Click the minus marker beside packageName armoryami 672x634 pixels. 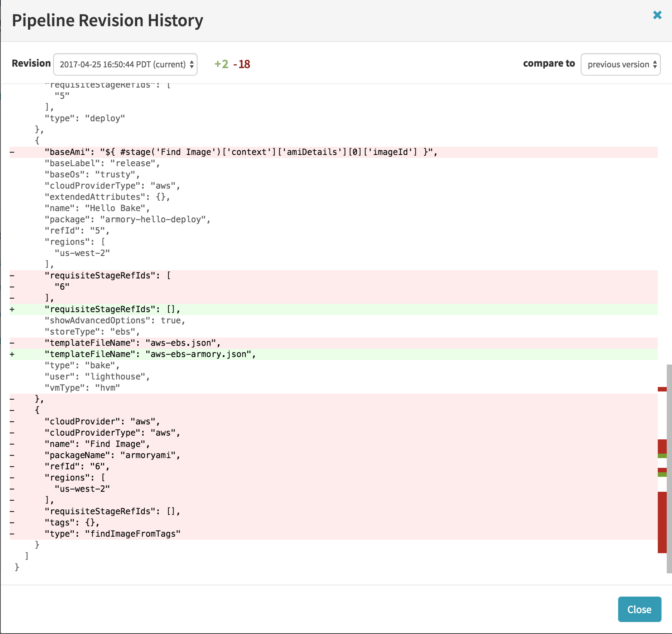point(12,455)
